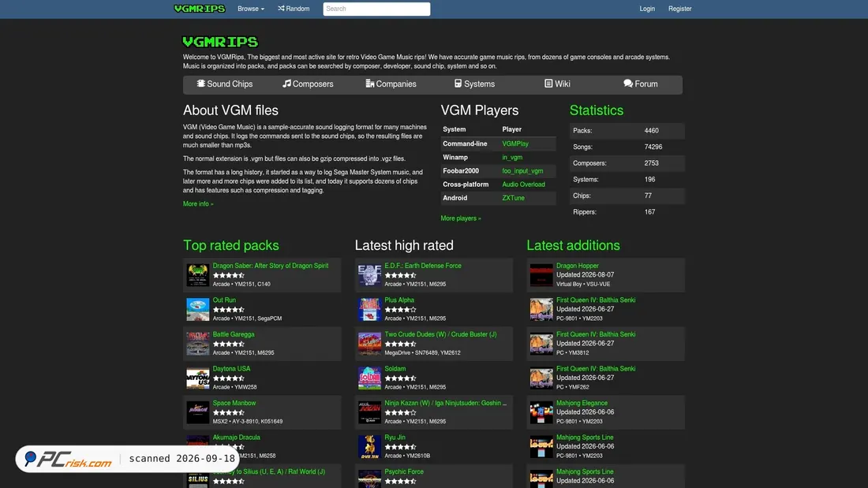Open the Daytona USA pack

coord(231,369)
